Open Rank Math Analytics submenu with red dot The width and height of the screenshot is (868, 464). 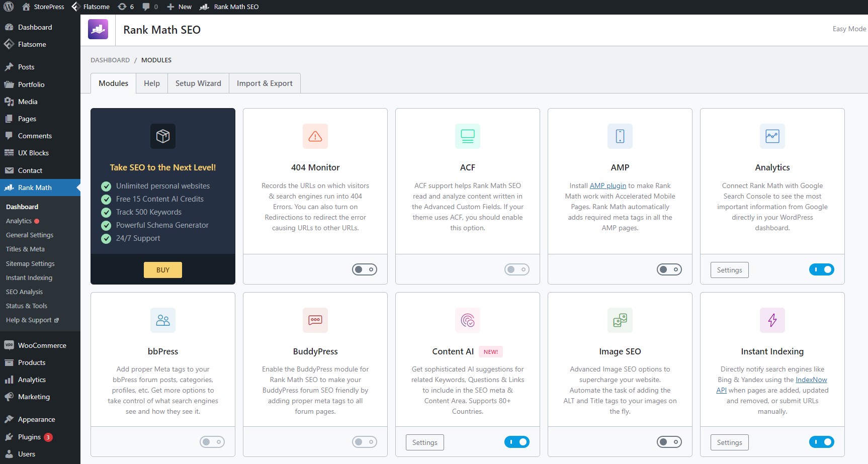tap(23, 221)
